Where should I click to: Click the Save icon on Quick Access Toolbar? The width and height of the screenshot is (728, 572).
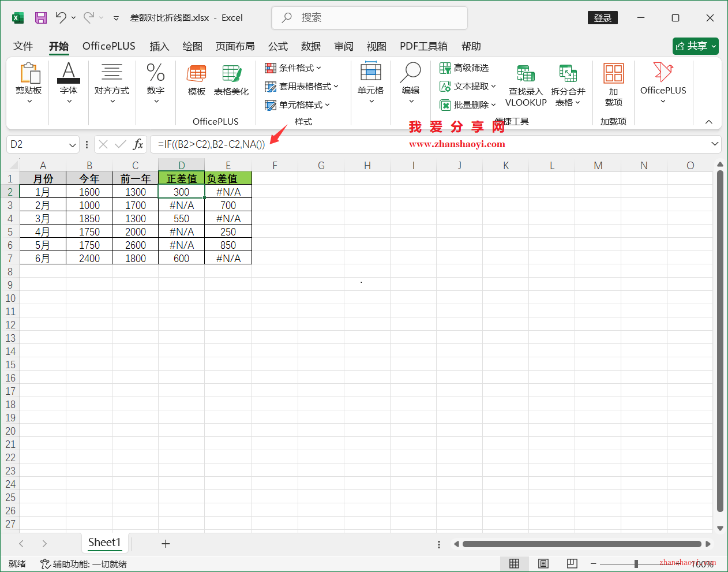pos(40,17)
